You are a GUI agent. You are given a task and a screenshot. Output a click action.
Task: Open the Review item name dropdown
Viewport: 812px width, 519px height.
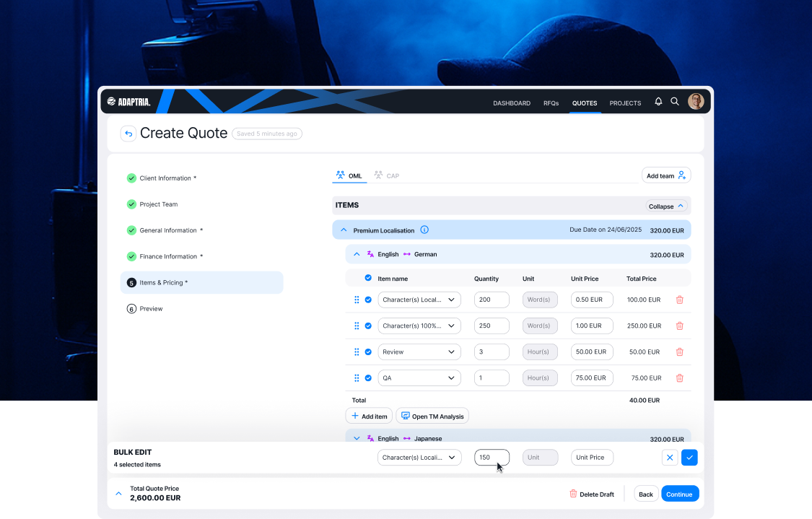tap(419, 352)
